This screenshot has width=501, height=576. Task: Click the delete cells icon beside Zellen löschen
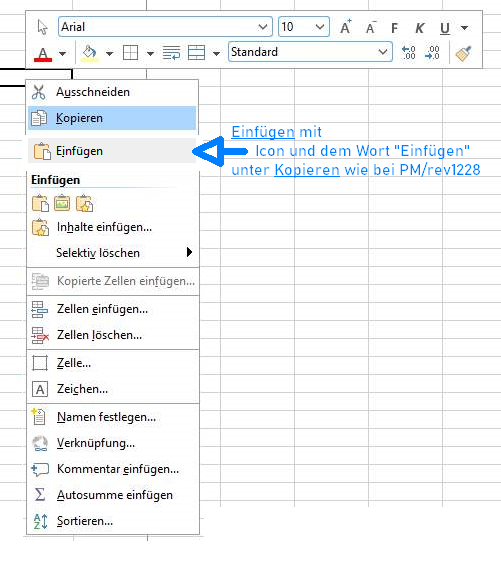pos(40,335)
